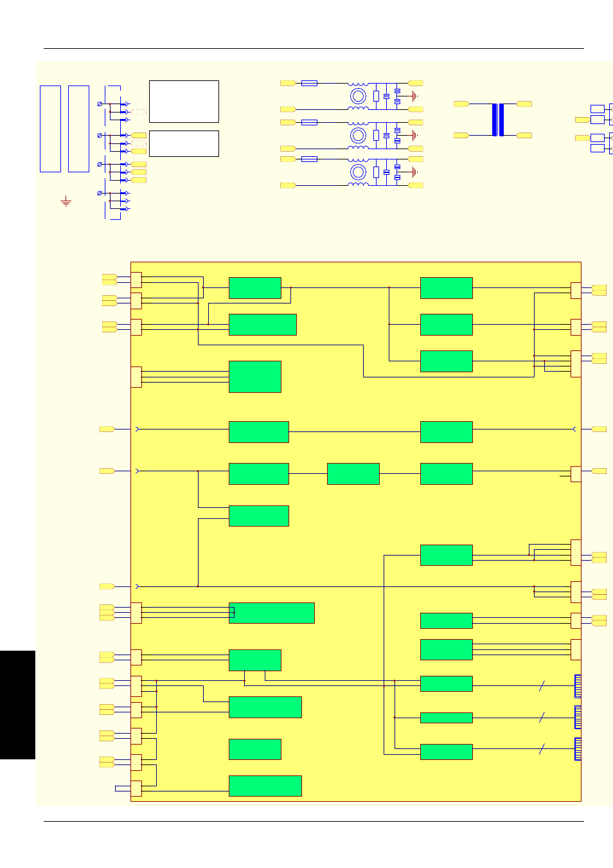Screen dimensions: 613x868
Task: Select the leftmost tall blue rectangle
Action: [x=50, y=129]
